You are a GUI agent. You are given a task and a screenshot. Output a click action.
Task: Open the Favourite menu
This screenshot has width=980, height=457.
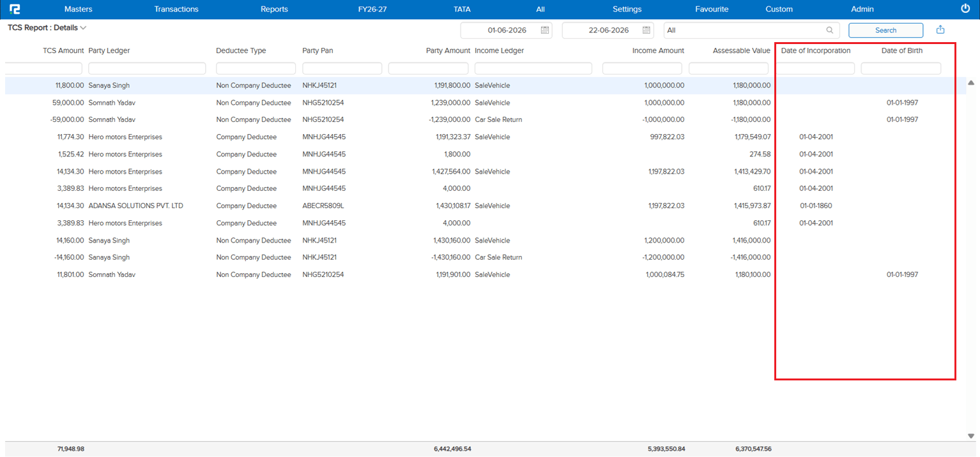click(x=712, y=9)
